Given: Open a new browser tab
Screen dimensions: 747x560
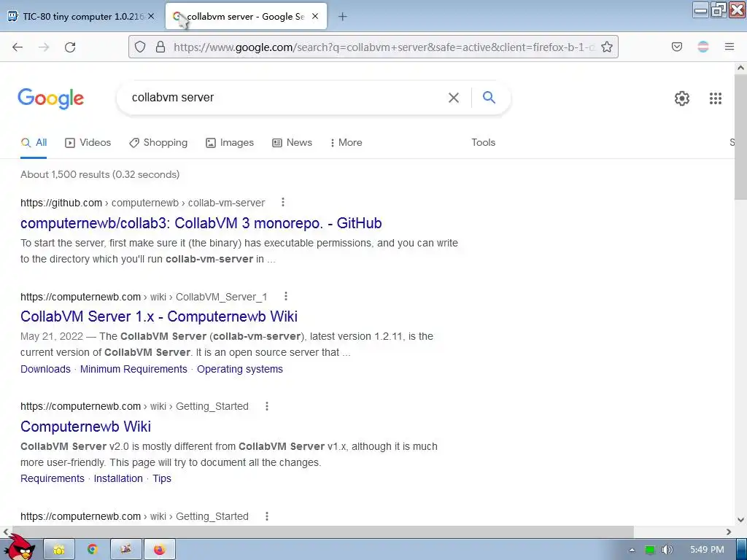Looking at the screenshot, I should click(x=342, y=17).
